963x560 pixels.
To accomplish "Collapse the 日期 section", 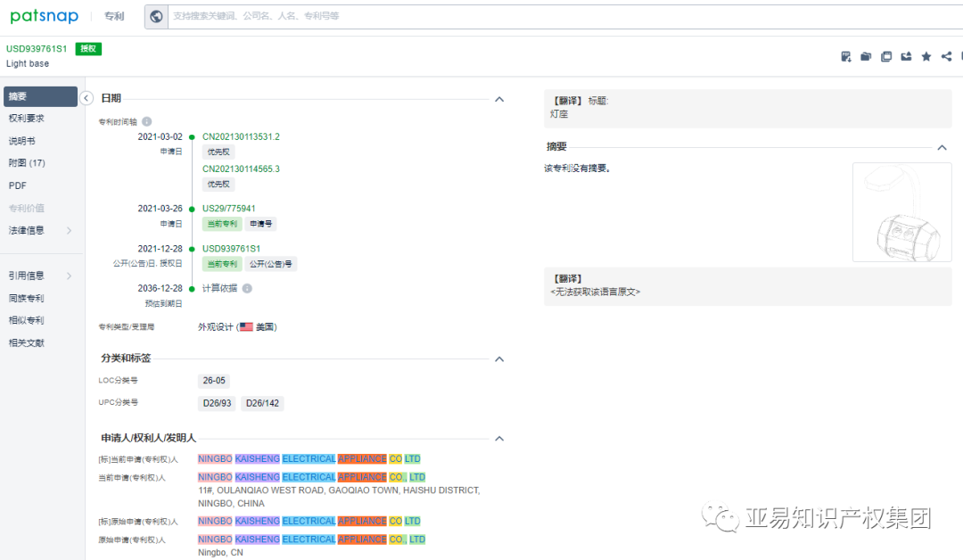I will 499,99.
